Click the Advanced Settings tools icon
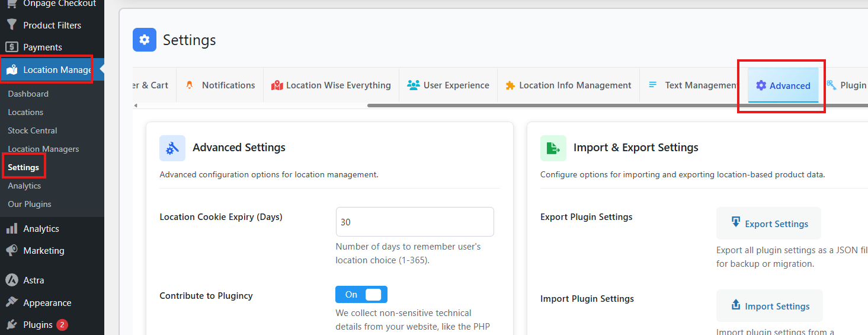The width and height of the screenshot is (868, 335). click(172, 148)
